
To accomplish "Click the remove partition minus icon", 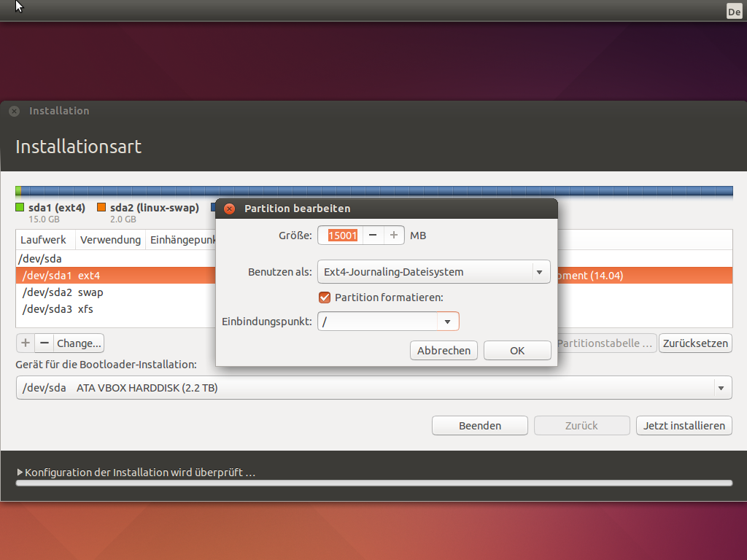I will [x=44, y=343].
